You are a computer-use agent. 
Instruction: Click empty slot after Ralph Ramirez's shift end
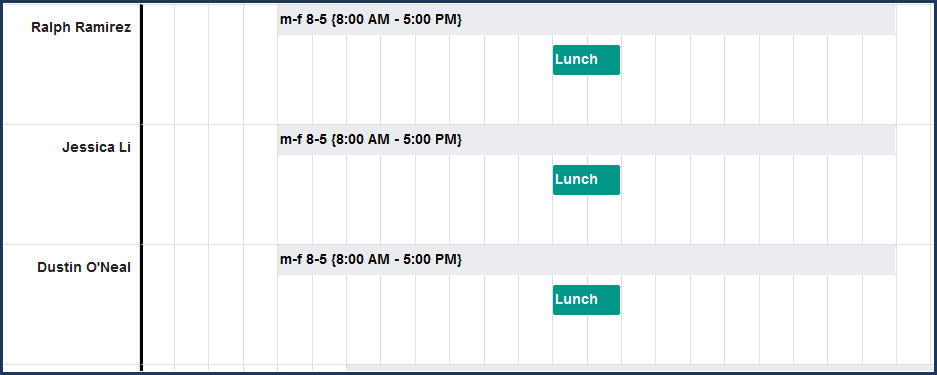tap(914, 64)
